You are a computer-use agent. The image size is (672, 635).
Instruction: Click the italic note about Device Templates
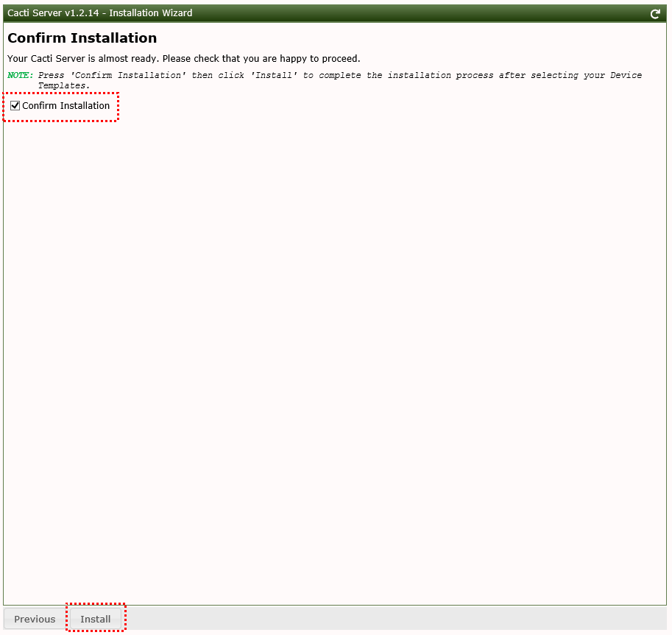[x=340, y=80]
